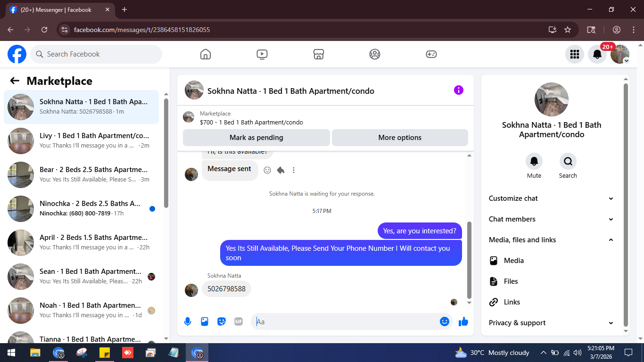Show hidden system tray icons

click(543, 353)
